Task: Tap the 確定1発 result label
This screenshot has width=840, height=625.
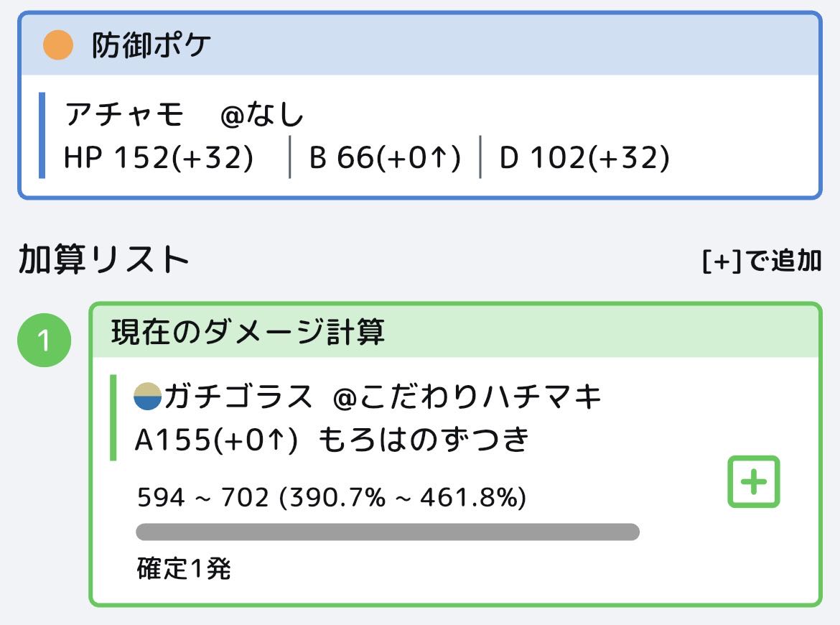Action: click(x=184, y=569)
